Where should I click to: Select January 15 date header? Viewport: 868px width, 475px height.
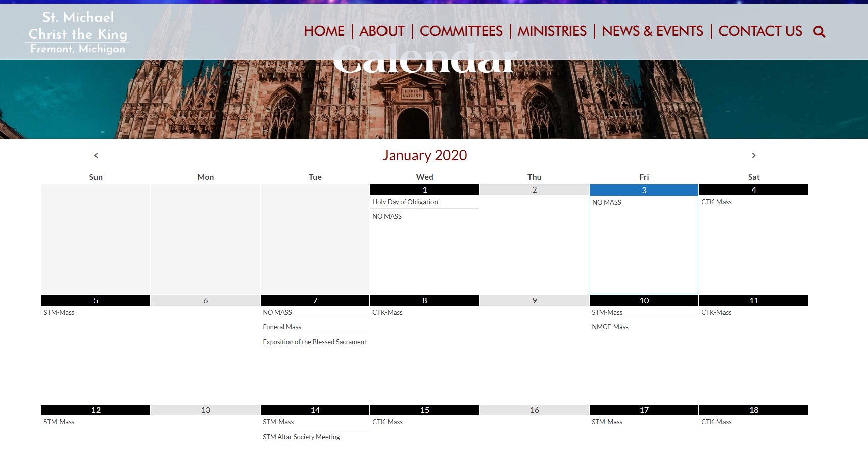[424, 410]
